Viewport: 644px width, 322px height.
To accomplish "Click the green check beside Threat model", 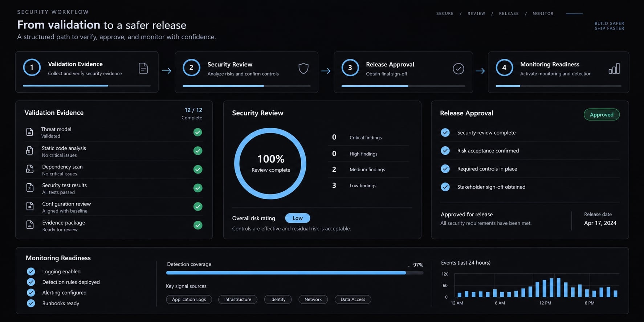I will [x=198, y=132].
